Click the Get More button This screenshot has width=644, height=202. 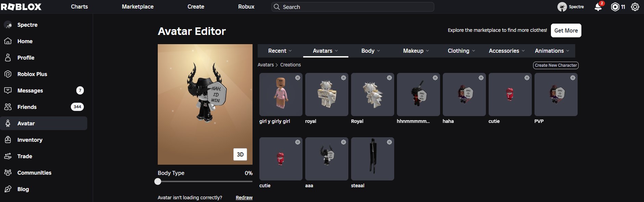pos(566,30)
